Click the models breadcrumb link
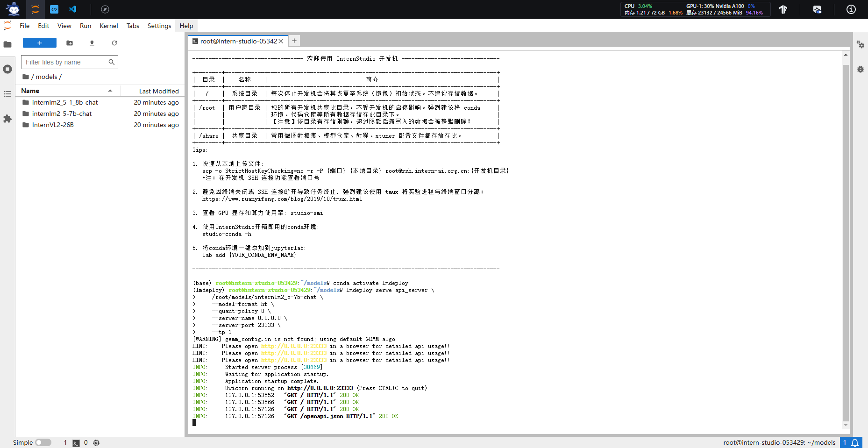 coord(47,77)
